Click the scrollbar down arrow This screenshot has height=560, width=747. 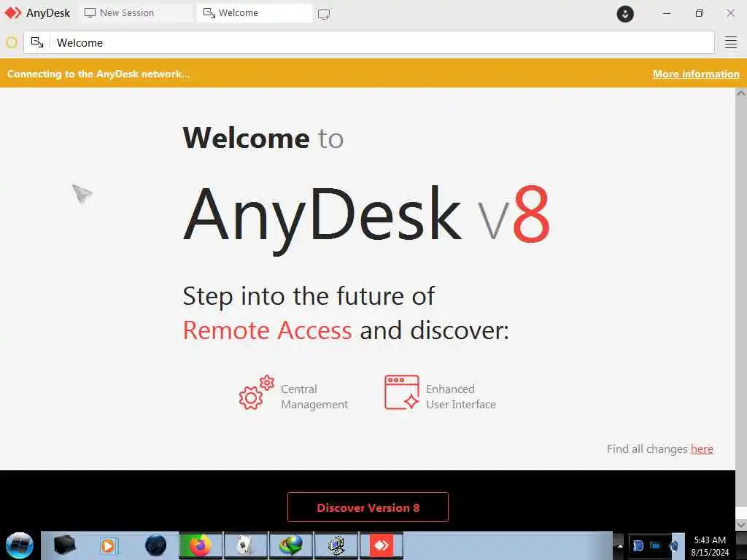tap(741, 524)
